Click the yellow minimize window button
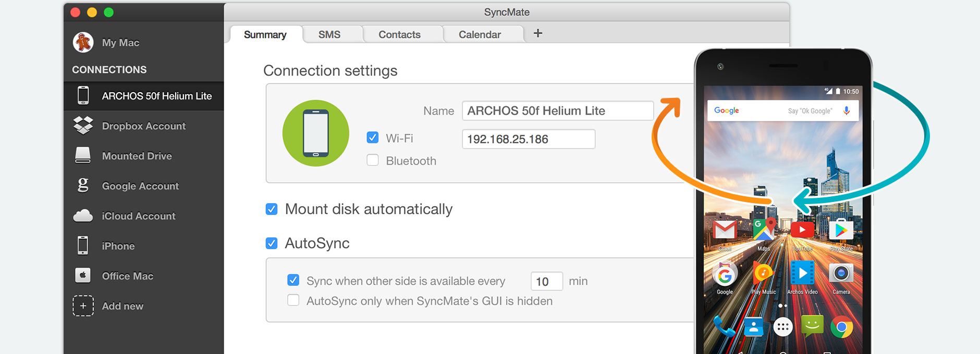The image size is (980, 354). [x=92, y=12]
